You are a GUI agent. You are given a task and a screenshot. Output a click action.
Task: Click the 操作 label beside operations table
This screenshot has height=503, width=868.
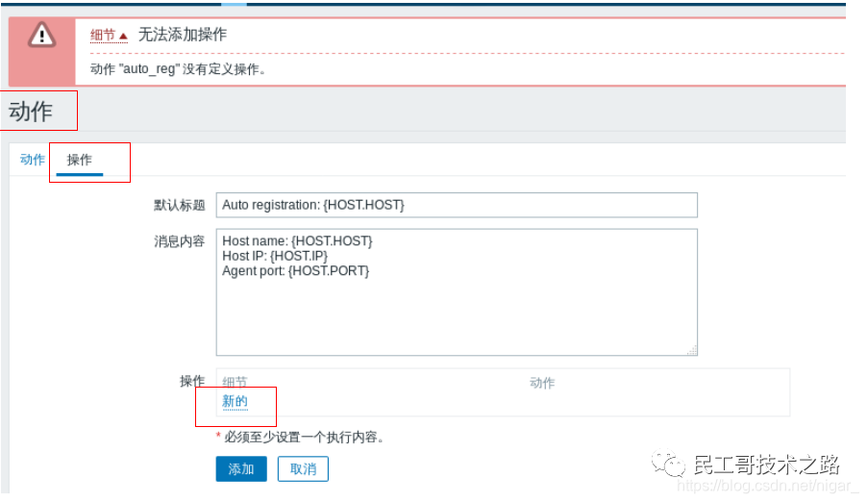coord(192,381)
